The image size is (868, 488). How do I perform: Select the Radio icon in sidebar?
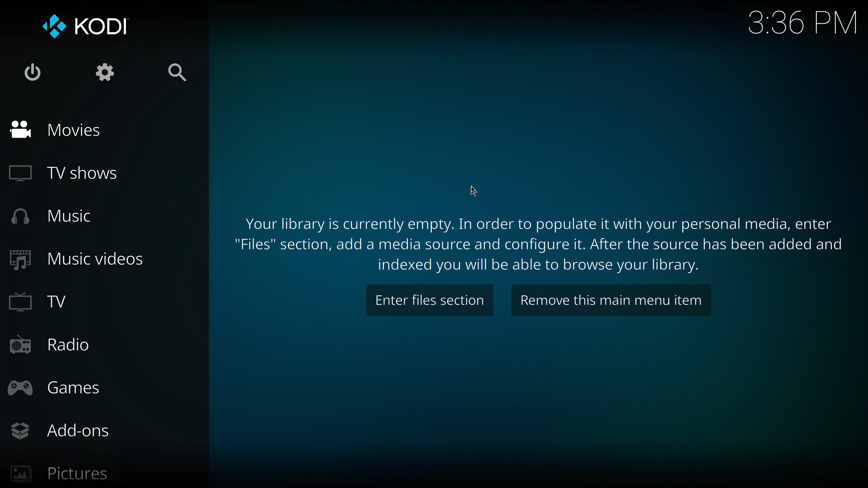point(21,344)
